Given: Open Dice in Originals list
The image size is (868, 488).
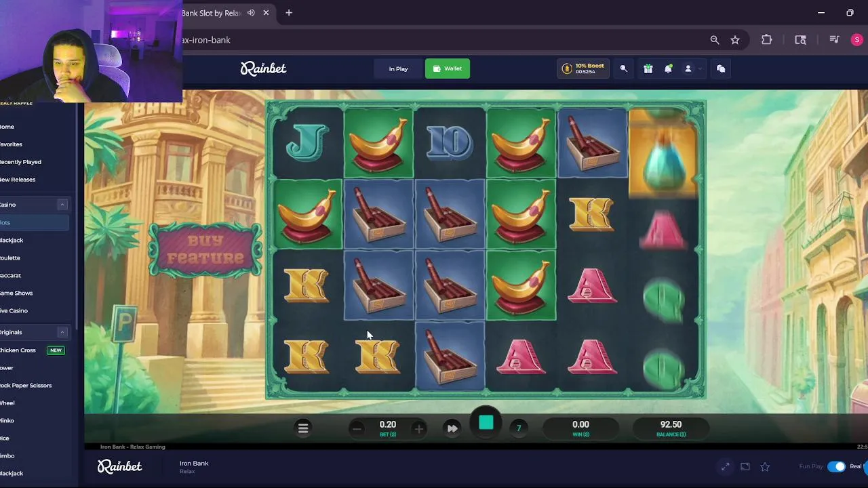Looking at the screenshot, I should click(5, 439).
